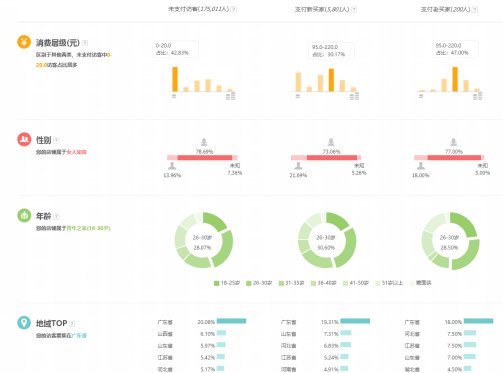
Task: Click the red 性别 gender section icon
Action: click(24, 139)
